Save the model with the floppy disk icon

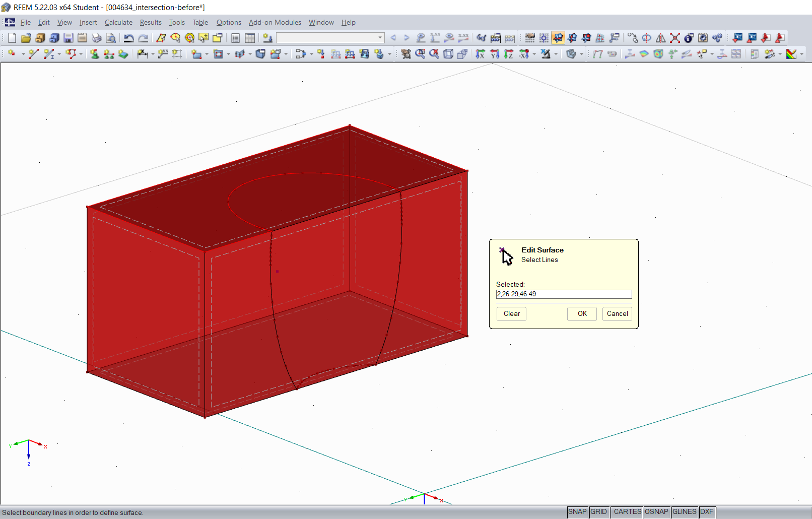[x=69, y=38]
